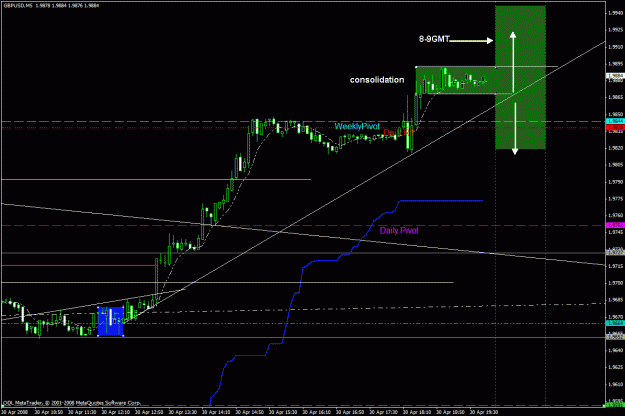Click the "30 Apr 14:50" time axis label
Screen dimensions: 625x416
click(250, 412)
